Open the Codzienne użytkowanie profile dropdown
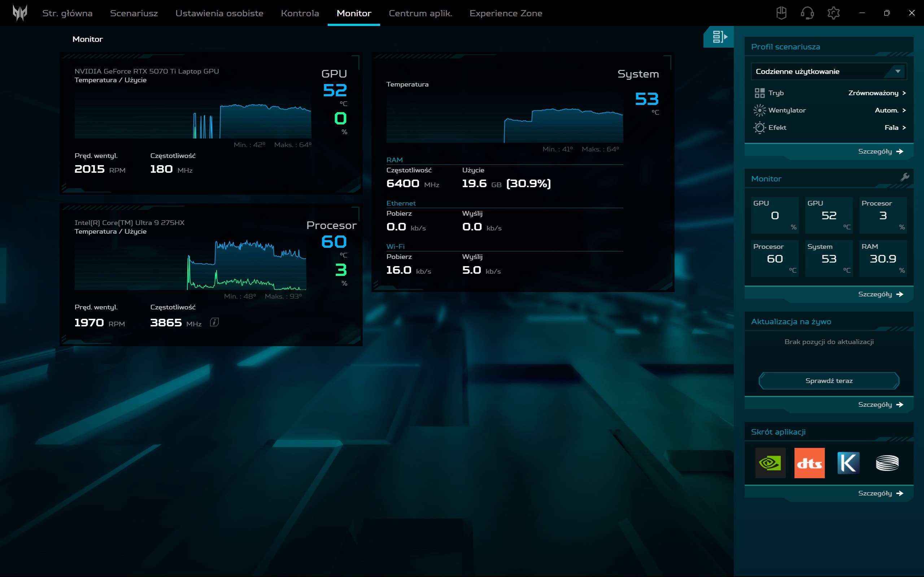 click(x=829, y=71)
